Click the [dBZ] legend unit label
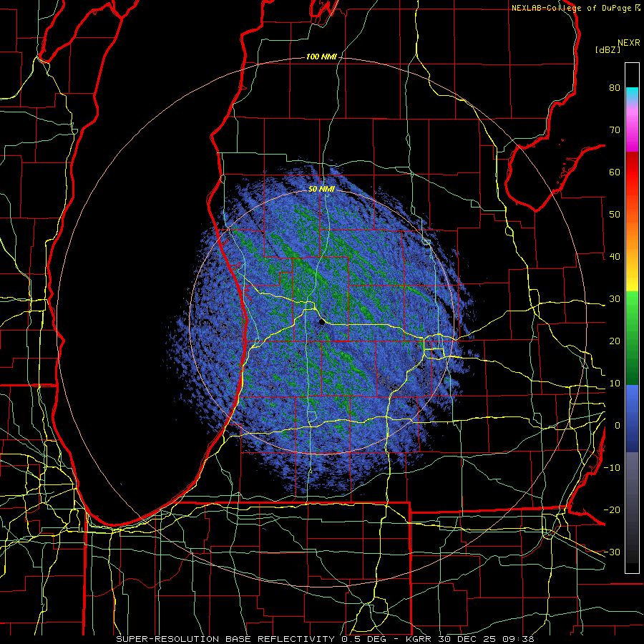The height and width of the screenshot is (644, 644). pos(608,49)
